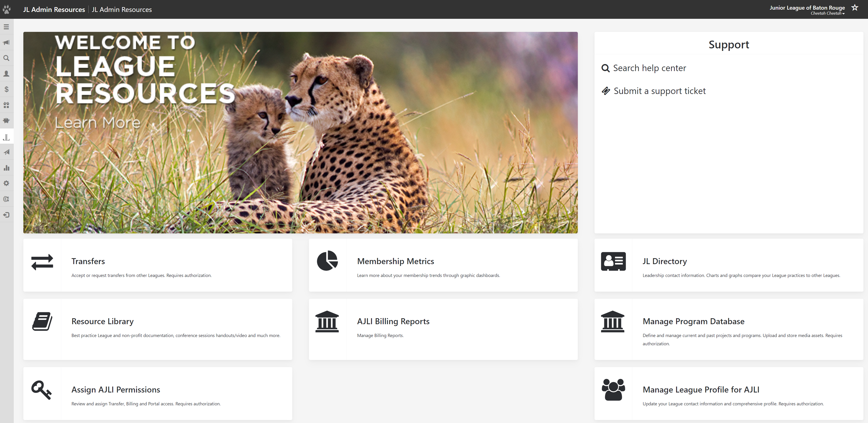The width and height of the screenshot is (868, 423).
Task: Click the magnifier search icon in sidebar
Action: coord(6,58)
